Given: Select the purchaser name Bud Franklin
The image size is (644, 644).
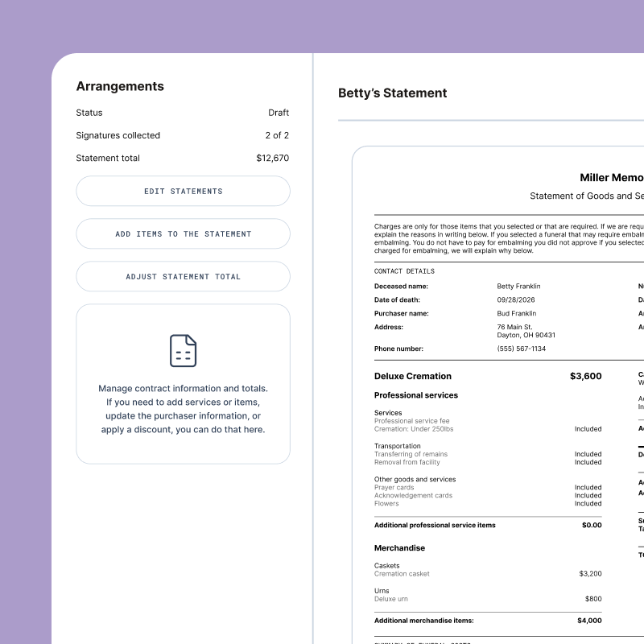Looking at the screenshot, I should point(517,313).
